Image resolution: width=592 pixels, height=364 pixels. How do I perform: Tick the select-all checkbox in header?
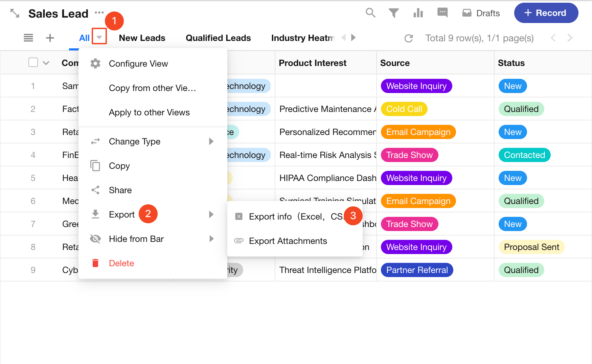[x=33, y=63]
